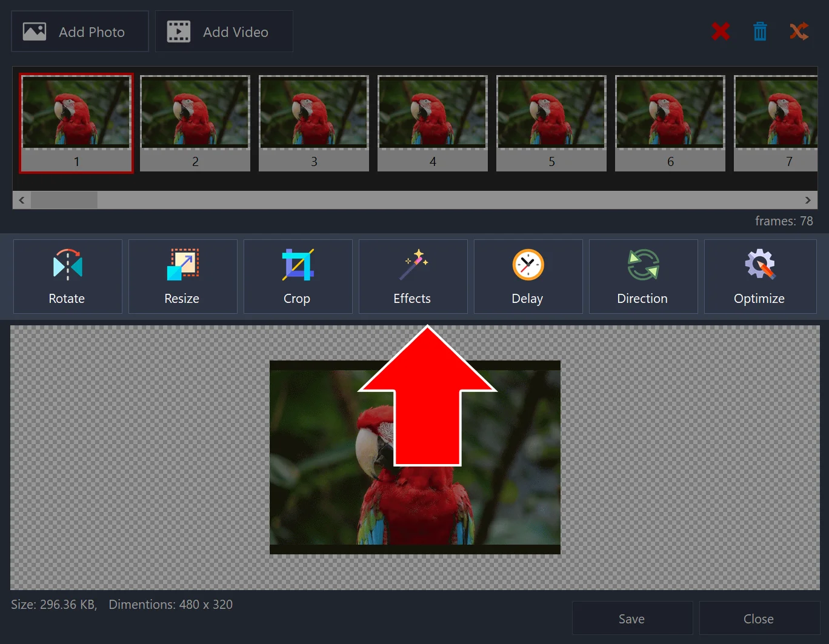Screen dimensions: 829x644
Task: Click the Add Video button
Action: [x=224, y=32]
